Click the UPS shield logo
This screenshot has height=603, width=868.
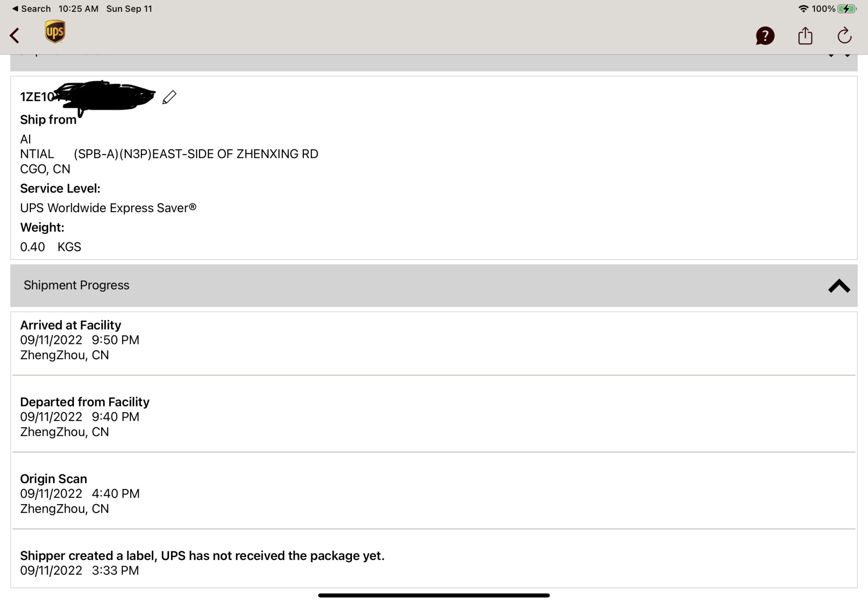point(55,32)
